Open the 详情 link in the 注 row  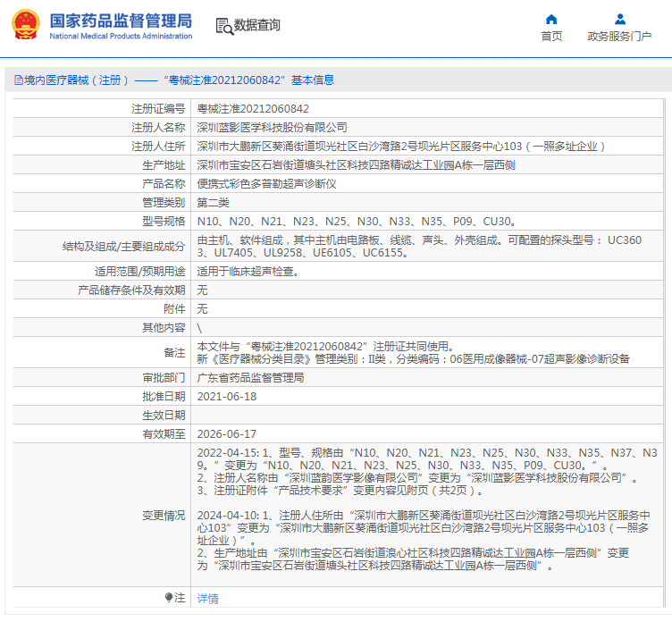tap(207, 598)
